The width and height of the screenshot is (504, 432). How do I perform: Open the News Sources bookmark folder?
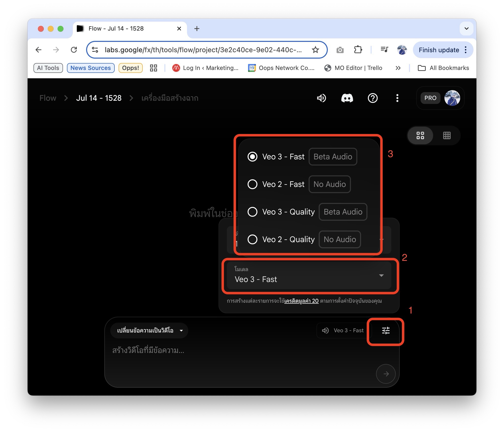(91, 68)
